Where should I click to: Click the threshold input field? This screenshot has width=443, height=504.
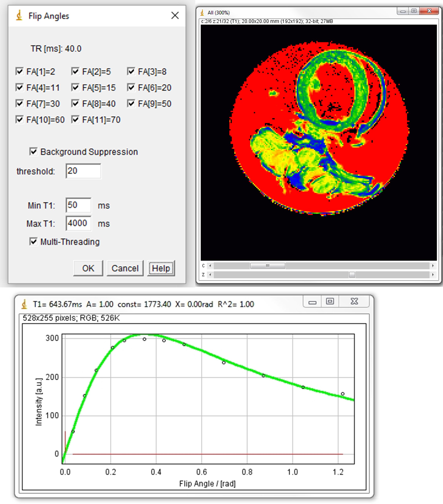[83, 171]
